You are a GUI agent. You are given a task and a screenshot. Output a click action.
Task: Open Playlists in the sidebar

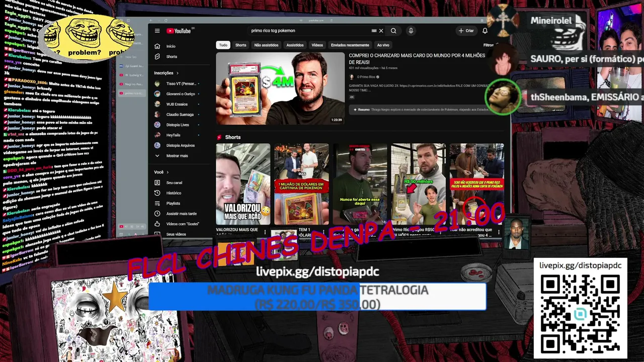[179, 203]
